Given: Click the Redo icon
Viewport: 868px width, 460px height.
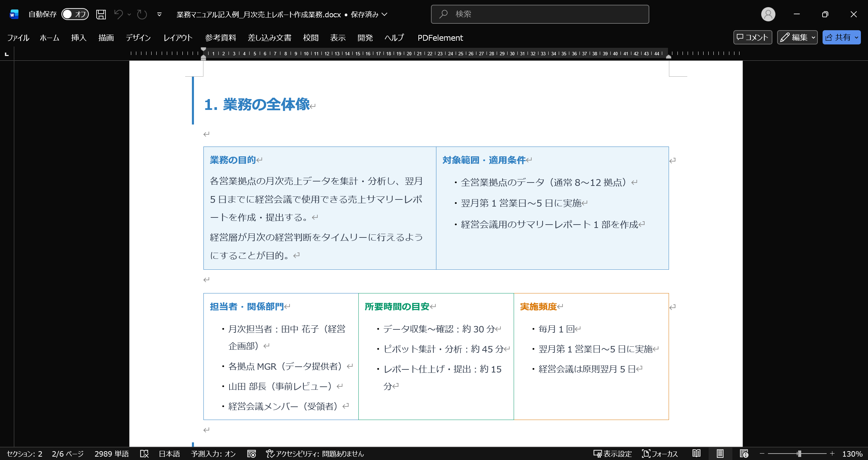Looking at the screenshot, I should (142, 14).
